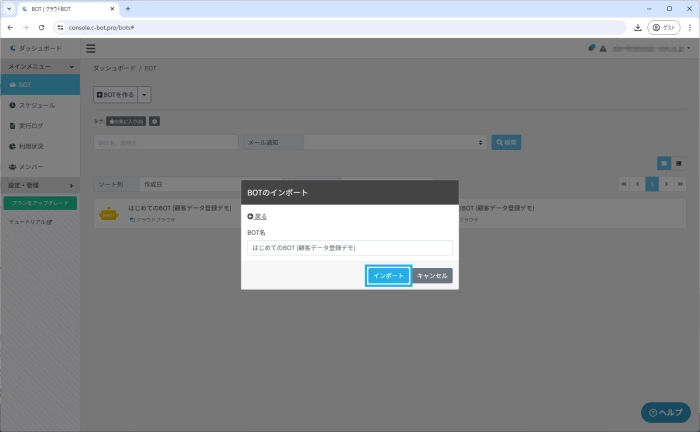The image size is (700, 432).
Task: Click the インポート button in the dialog
Action: [x=389, y=275]
